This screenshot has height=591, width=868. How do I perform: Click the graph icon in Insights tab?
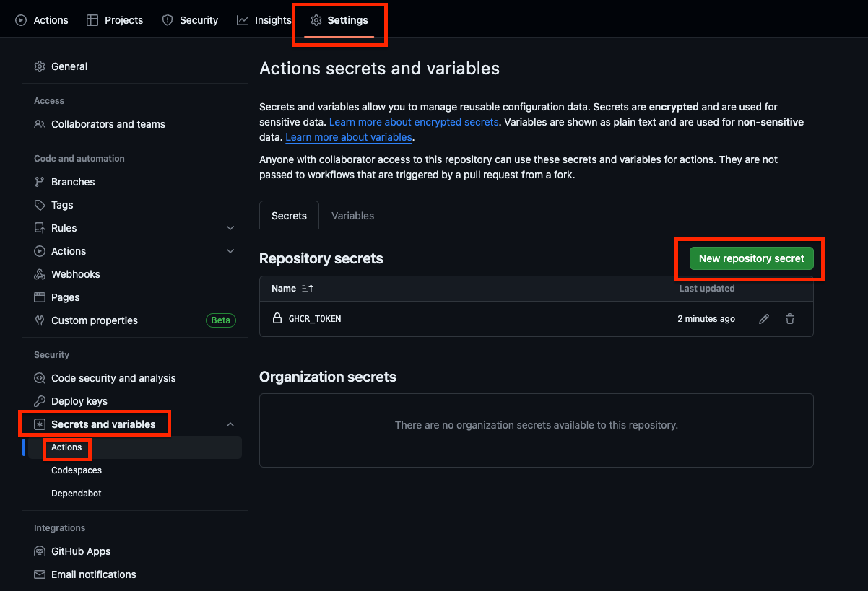point(243,20)
